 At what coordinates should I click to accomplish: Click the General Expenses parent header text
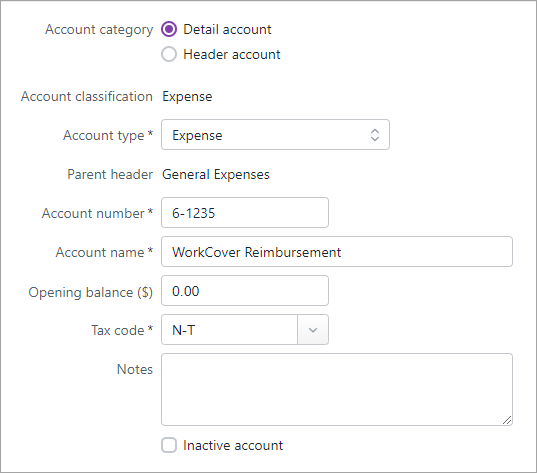(216, 174)
